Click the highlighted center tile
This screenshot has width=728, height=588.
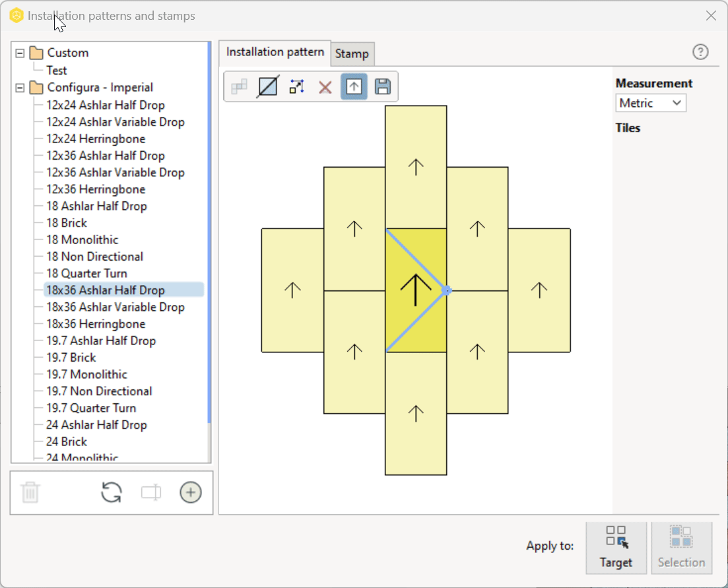(x=416, y=290)
